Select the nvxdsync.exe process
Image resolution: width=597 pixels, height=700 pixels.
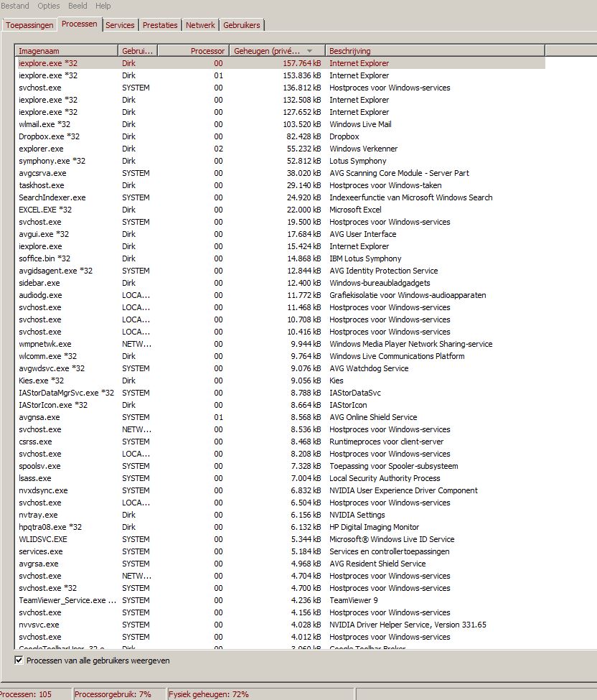point(281,490)
